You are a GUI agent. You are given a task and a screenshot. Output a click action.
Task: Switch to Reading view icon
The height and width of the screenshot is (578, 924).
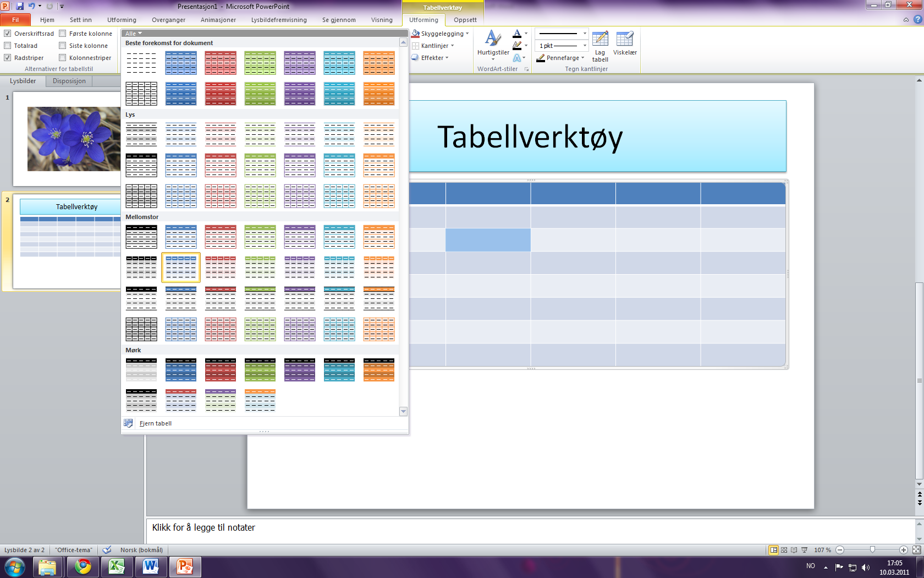tap(794, 550)
